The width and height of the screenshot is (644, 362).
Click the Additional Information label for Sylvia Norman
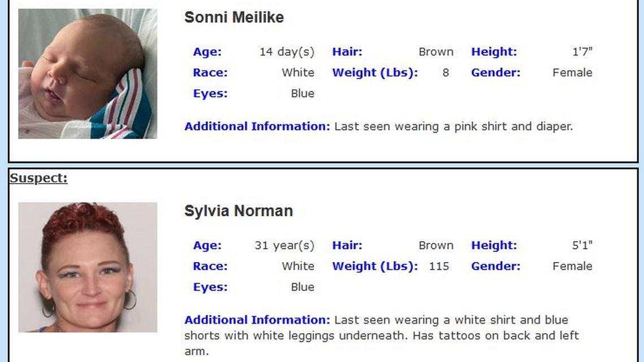tap(257, 320)
